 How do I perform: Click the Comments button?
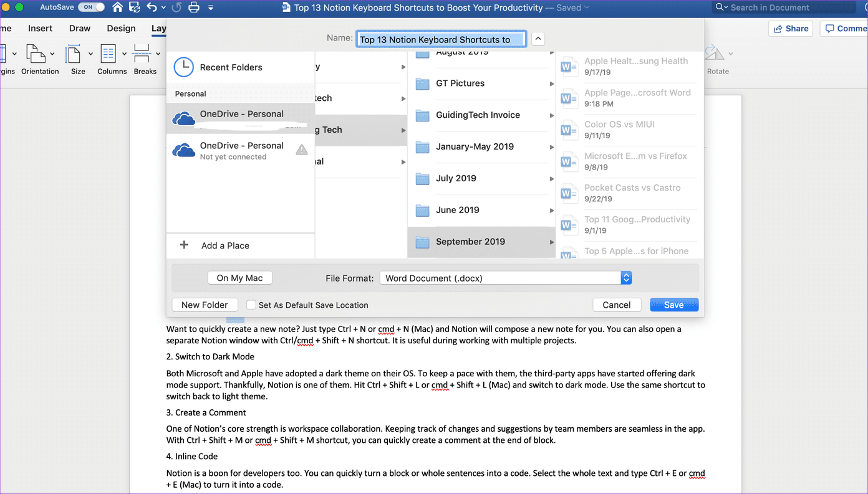[844, 29]
